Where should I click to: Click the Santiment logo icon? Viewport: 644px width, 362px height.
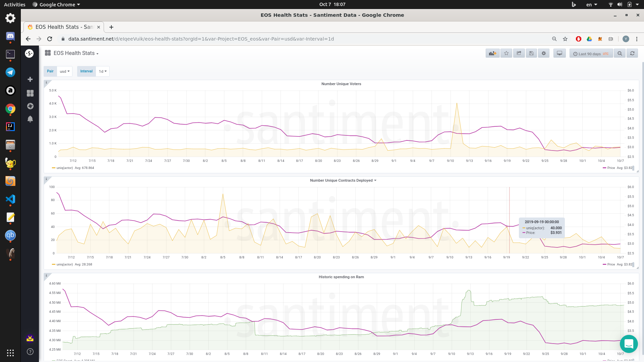29,53
